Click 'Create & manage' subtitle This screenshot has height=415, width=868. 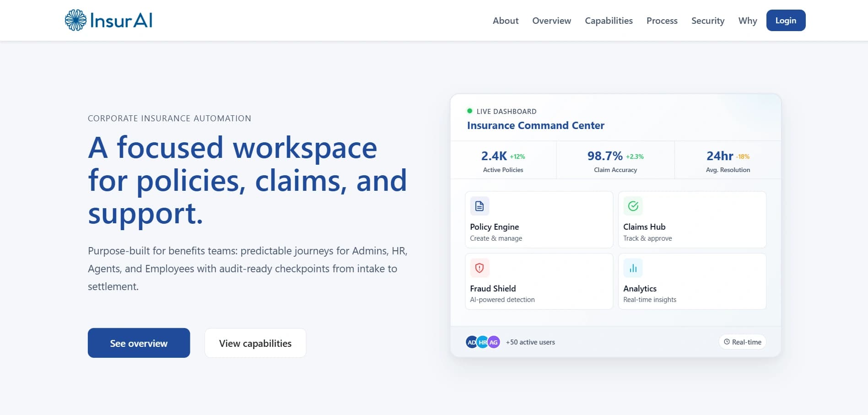pos(496,238)
